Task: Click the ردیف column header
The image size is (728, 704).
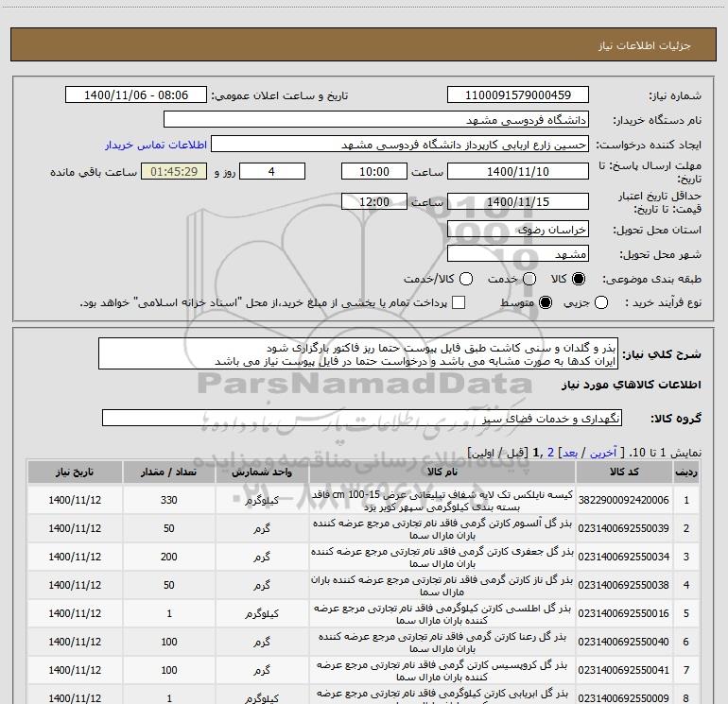Action: click(686, 472)
